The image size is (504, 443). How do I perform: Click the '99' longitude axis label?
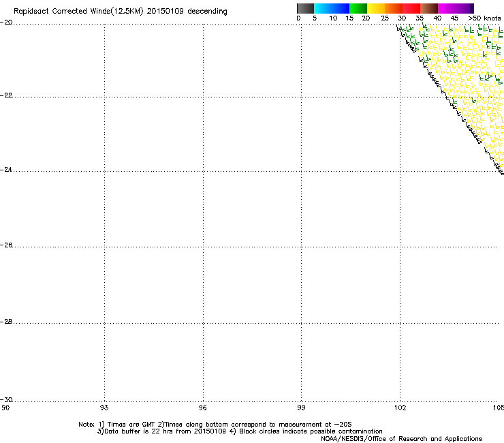(x=301, y=408)
